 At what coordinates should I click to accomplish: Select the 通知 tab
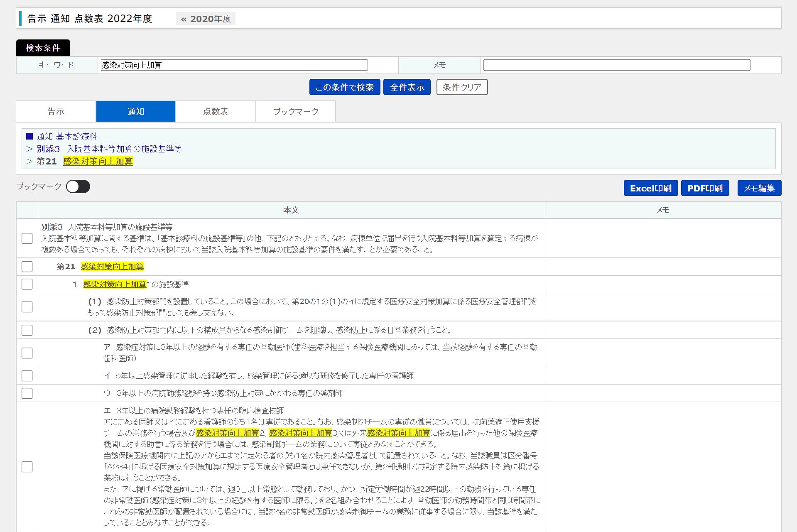click(x=136, y=111)
